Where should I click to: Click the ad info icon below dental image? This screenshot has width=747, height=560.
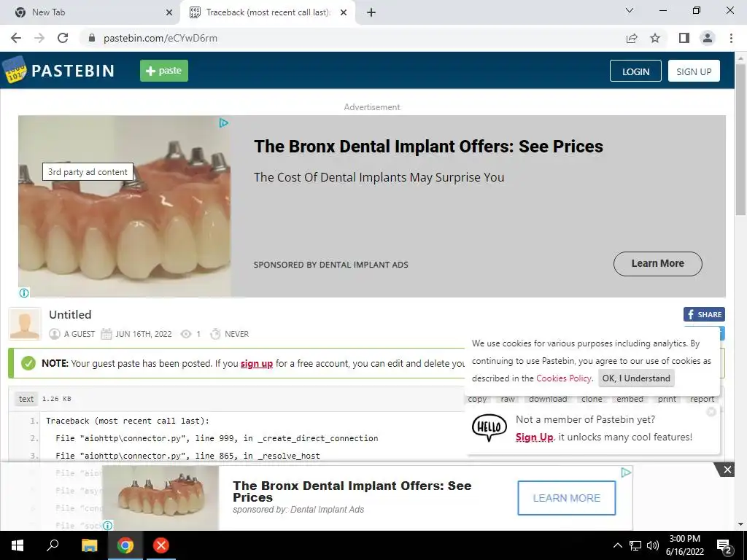[x=24, y=293]
